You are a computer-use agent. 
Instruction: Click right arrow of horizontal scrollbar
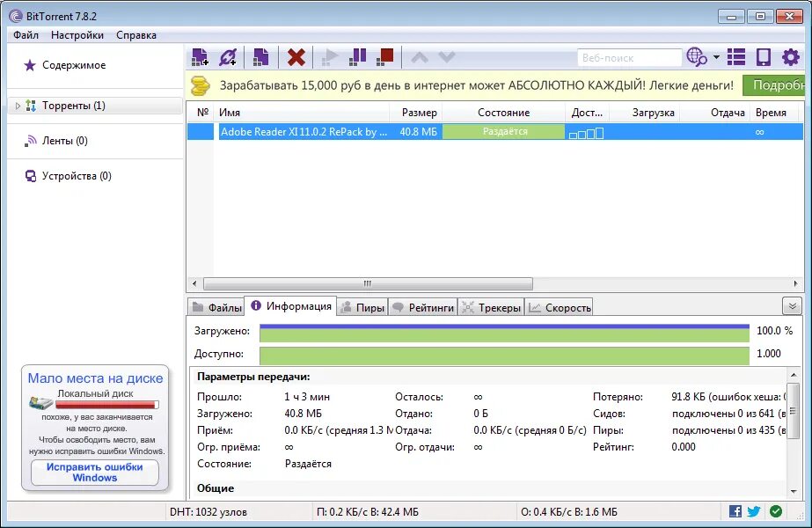coord(795,283)
